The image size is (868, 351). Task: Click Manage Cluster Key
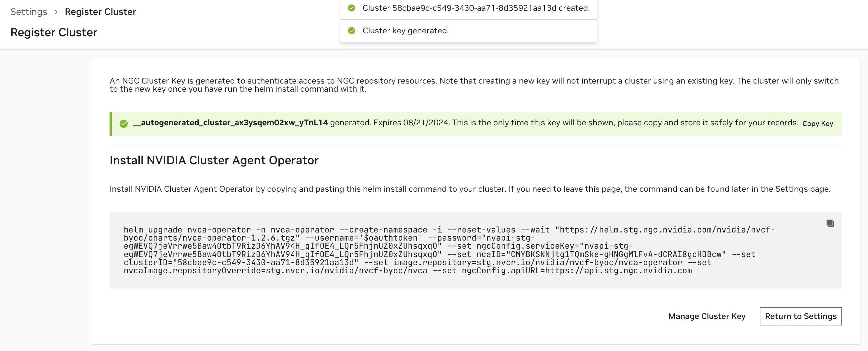point(706,316)
